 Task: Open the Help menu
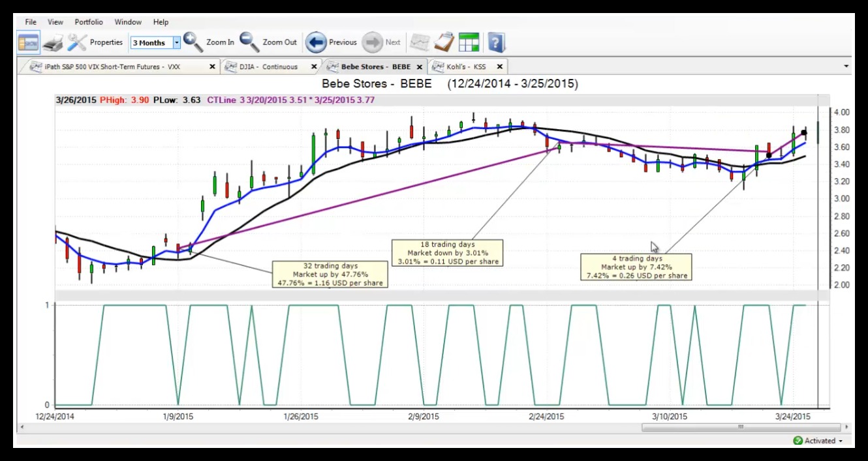(x=161, y=22)
